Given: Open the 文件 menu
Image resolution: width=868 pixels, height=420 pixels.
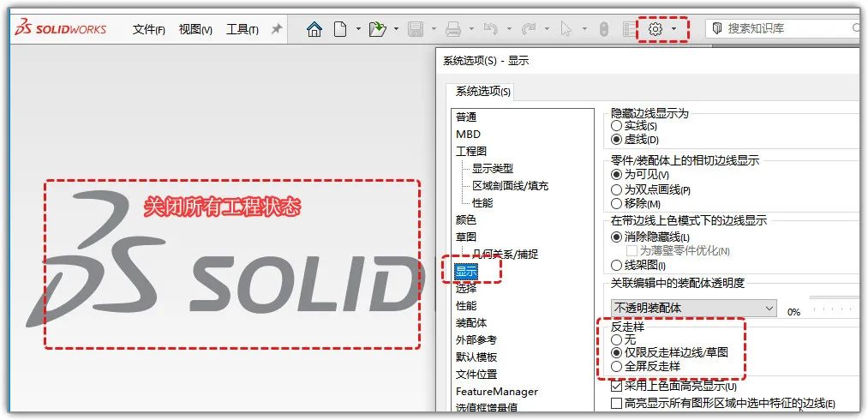Looking at the screenshot, I should pyautogui.click(x=148, y=29).
